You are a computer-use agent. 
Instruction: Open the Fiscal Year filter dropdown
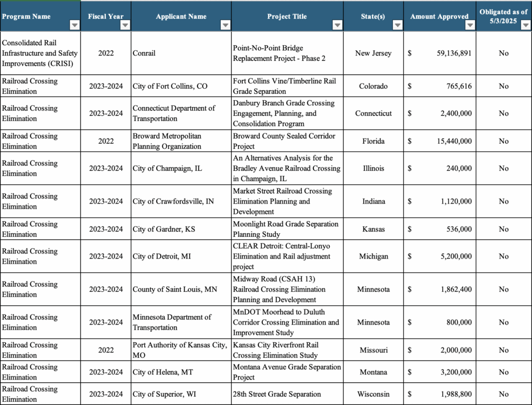pyautogui.click(x=124, y=25)
